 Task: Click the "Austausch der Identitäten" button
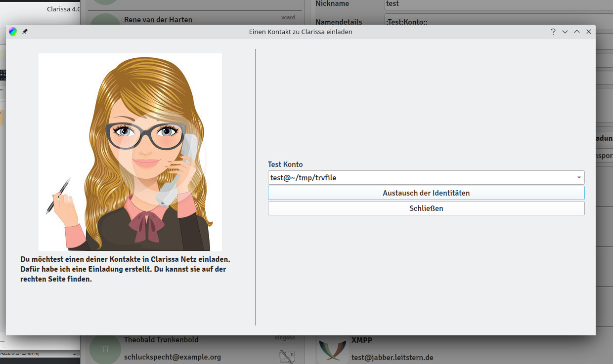click(x=426, y=193)
